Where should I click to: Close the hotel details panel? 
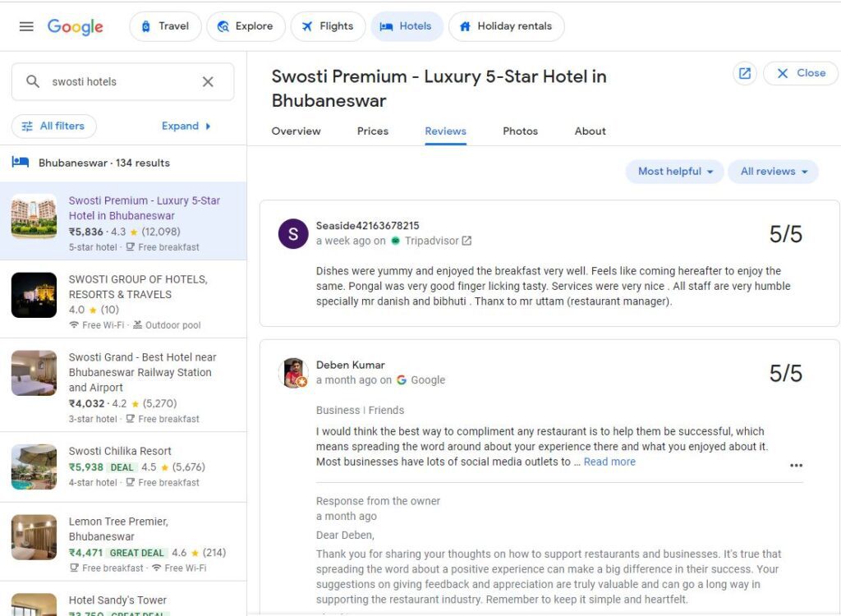(801, 74)
